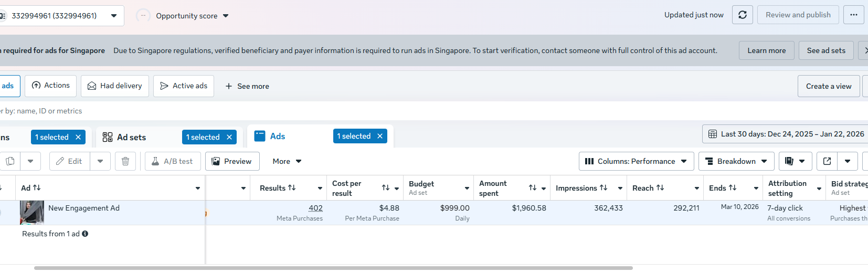Open the Breakdown dropdown
Screen dimensions: 868x272
pos(736,161)
